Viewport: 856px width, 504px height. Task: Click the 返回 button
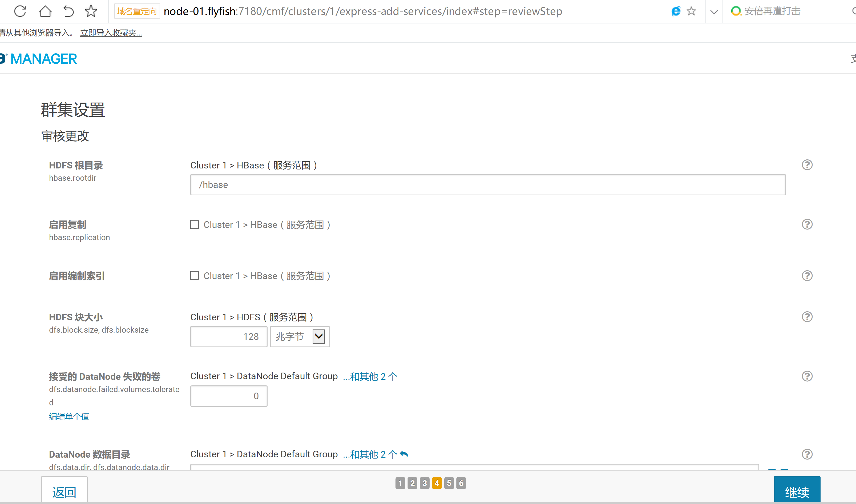(64, 492)
